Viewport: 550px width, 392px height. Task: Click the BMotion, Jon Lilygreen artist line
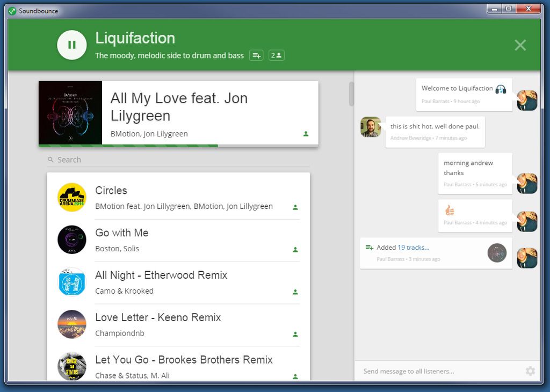coord(149,134)
